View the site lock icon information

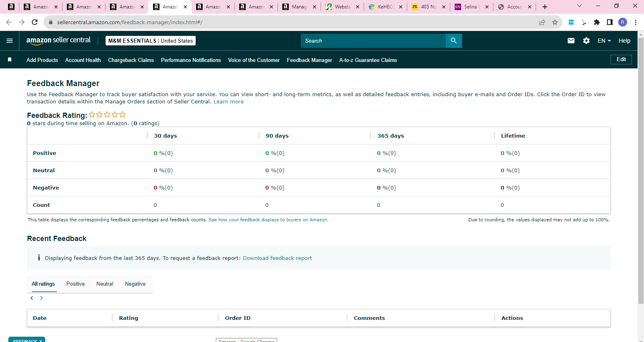coord(51,22)
